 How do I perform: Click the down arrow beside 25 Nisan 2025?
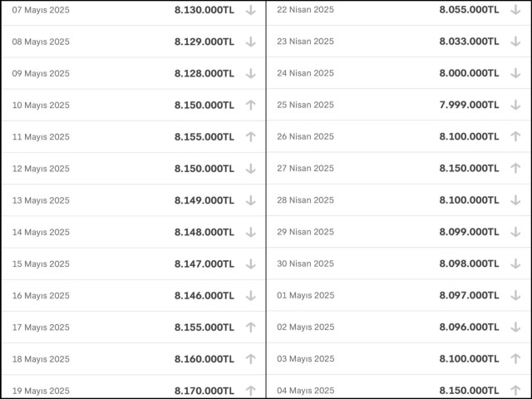515,105
